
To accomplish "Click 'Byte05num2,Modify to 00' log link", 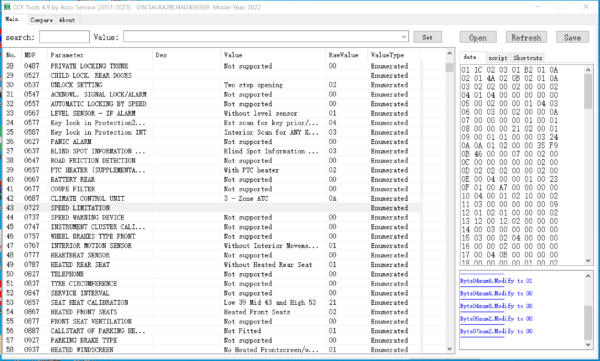I will 496,319.
